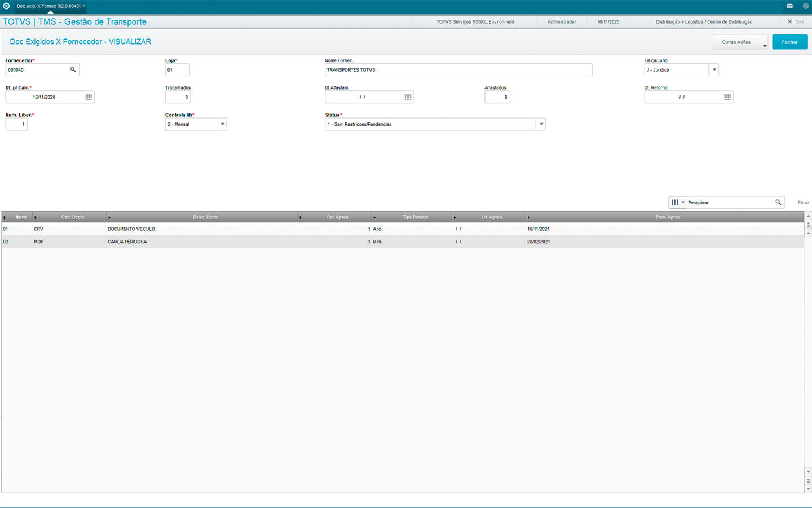Click the help question mark icon
The width and height of the screenshot is (812, 508).
click(805, 6)
